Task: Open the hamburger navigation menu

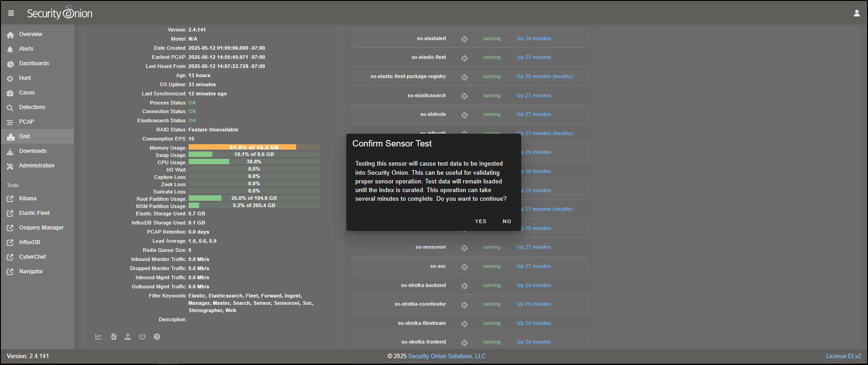Action: click(11, 13)
